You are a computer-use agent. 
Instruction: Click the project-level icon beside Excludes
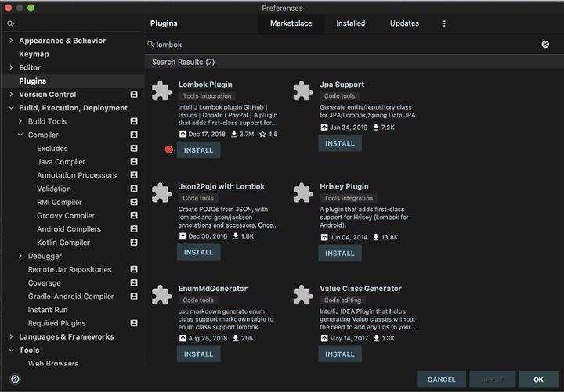[x=134, y=148]
